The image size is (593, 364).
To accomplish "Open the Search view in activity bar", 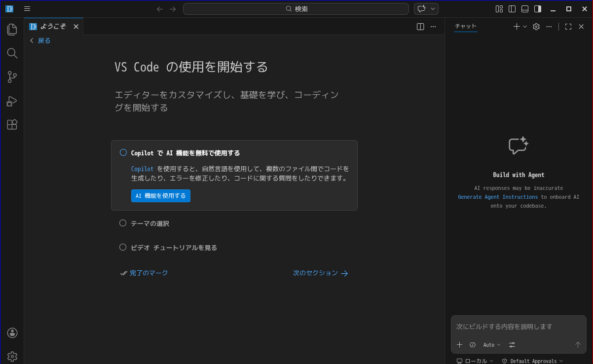I will point(12,53).
